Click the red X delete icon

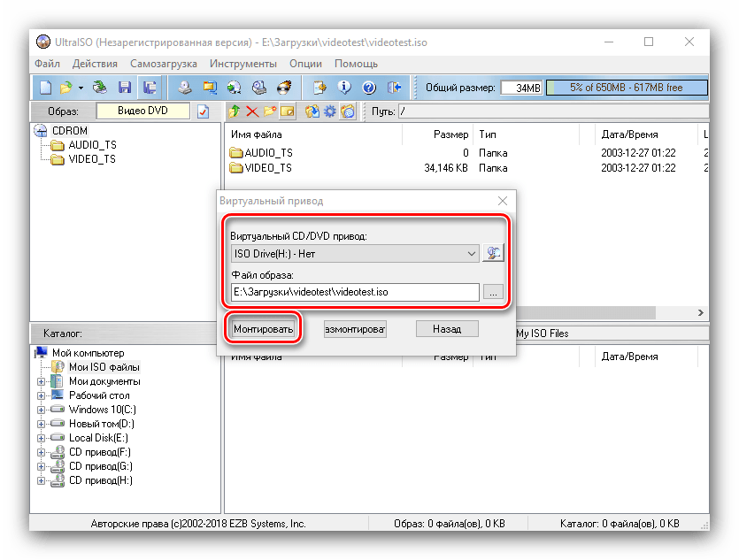click(252, 111)
